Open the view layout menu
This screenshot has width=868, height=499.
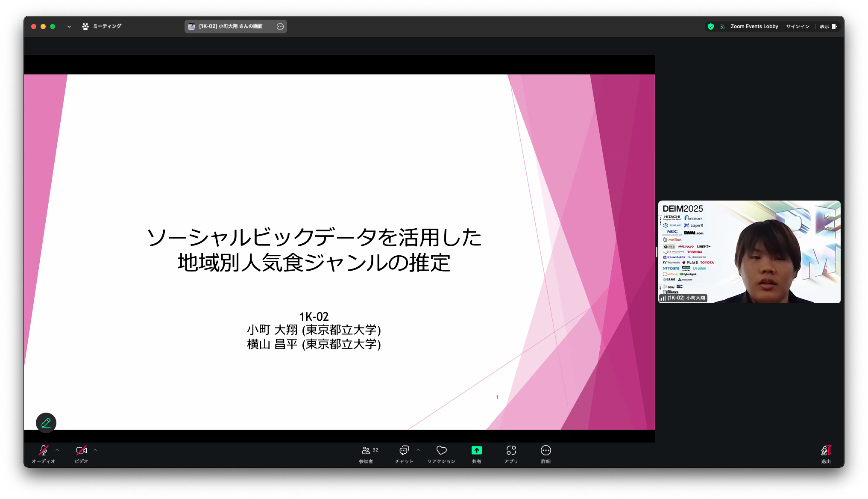(x=828, y=27)
